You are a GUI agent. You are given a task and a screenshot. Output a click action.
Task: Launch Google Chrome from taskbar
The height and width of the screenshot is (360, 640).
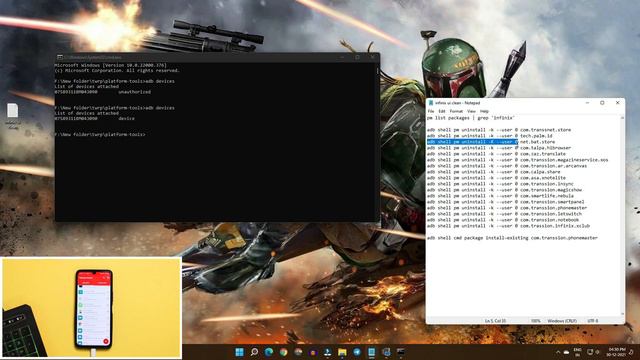[283, 352]
